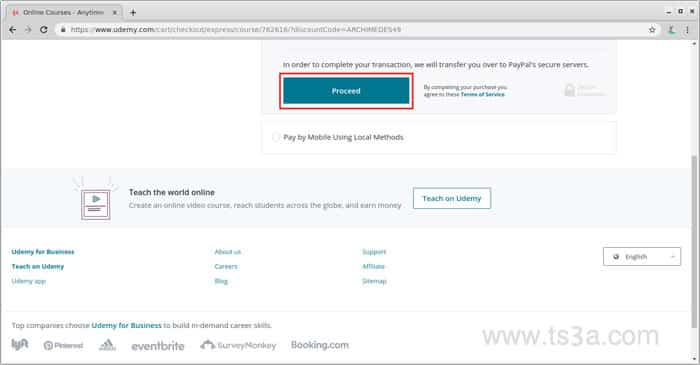Viewport: 700px width, 365px height.
Task: Click the video course illustration icon
Action: pyautogui.click(x=96, y=199)
